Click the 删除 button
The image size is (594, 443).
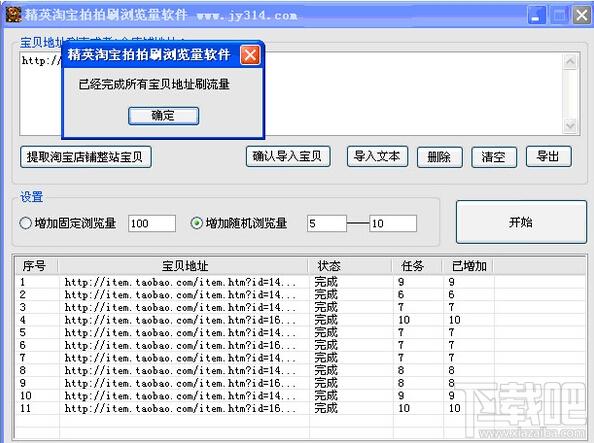[x=439, y=157]
